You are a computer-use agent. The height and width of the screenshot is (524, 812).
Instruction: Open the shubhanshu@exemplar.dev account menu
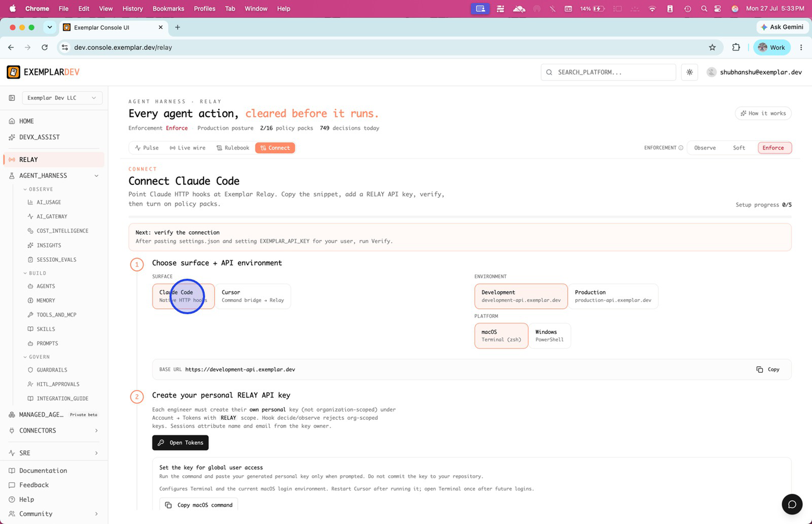[754, 72]
